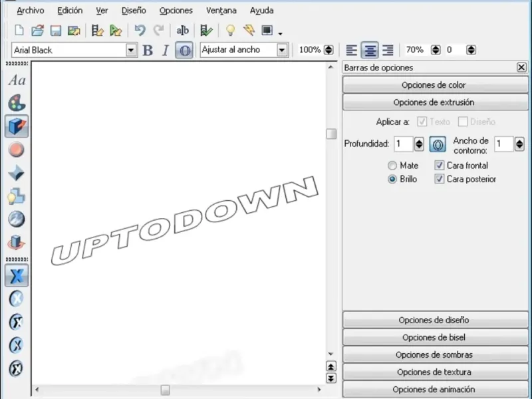Viewport: 532px width, 399px height.
Task: Click the lightning bolt icon in toolbar
Action: click(249, 30)
